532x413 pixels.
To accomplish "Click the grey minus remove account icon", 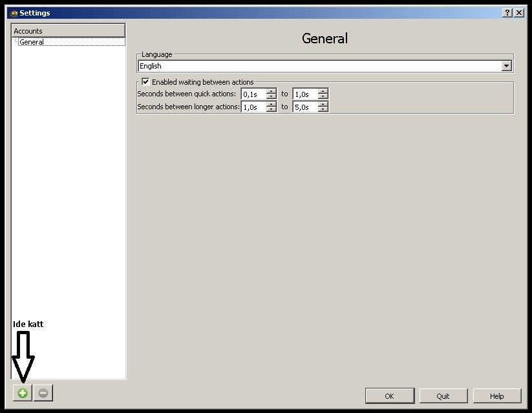I will pyautogui.click(x=43, y=392).
